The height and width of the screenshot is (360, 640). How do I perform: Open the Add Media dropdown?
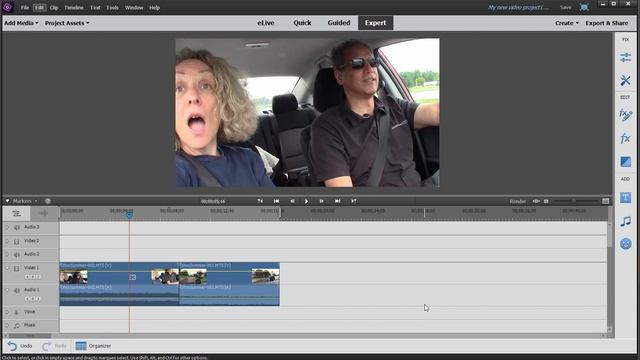[x=21, y=23]
